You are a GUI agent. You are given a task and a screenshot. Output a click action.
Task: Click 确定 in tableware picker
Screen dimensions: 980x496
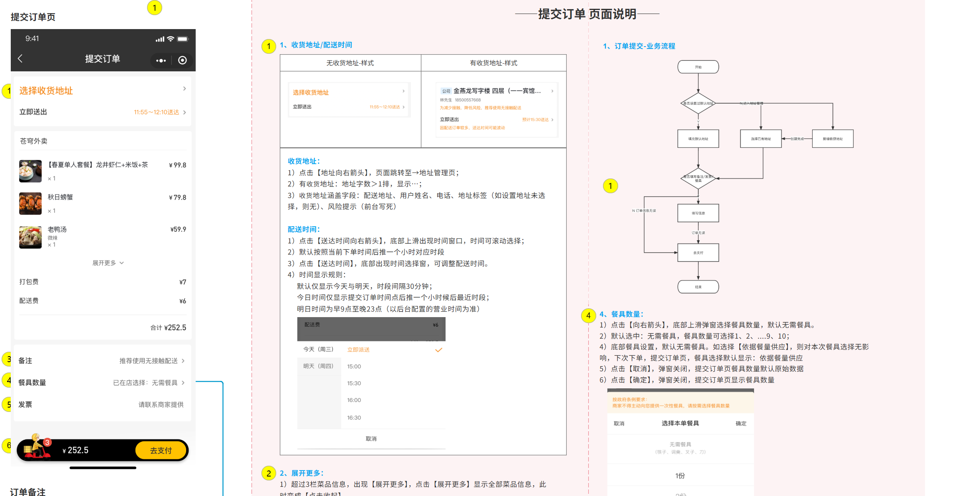(740, 423)
